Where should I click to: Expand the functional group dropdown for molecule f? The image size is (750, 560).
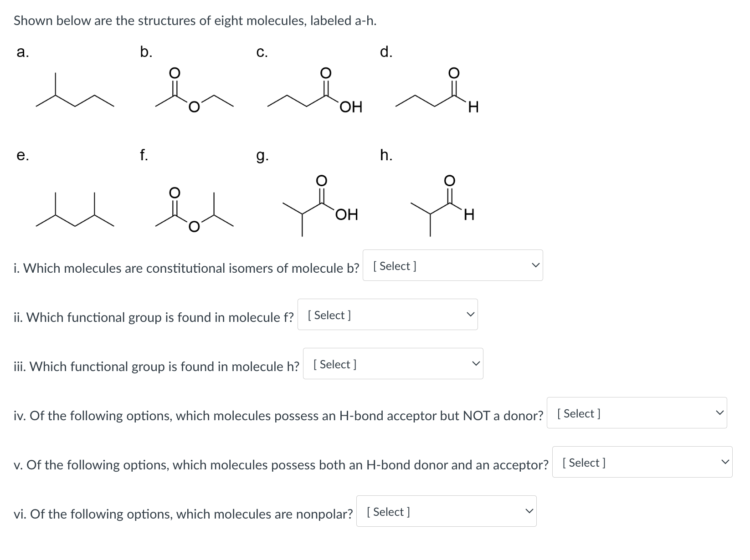click(387, 315)
